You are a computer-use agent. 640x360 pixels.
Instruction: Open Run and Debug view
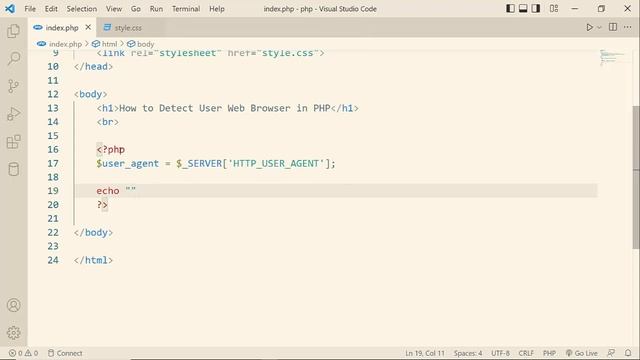[13, 114]
